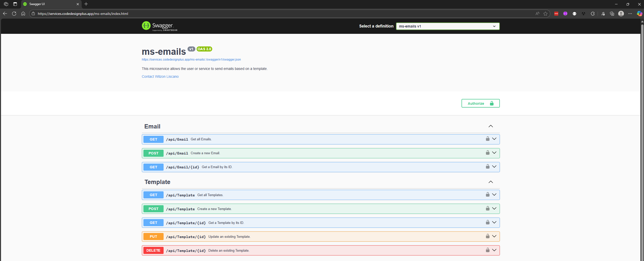Expand GET /api/Template/{id} operation chevron

(x=494, y=222)
